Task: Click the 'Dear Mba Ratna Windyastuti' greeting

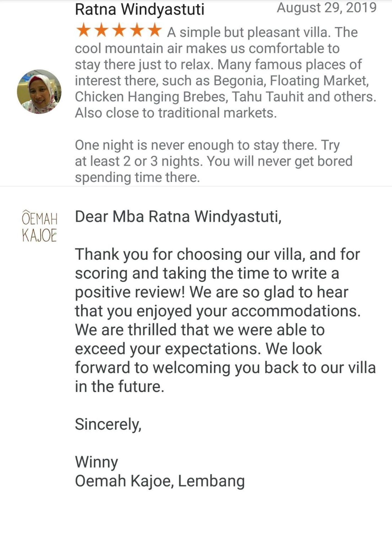Action: (x=178, y=217)
